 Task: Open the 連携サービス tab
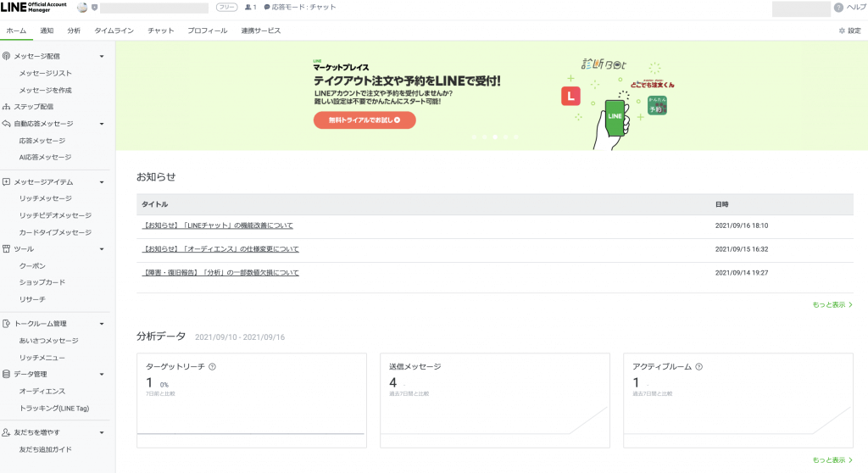(x=261, y=31)
